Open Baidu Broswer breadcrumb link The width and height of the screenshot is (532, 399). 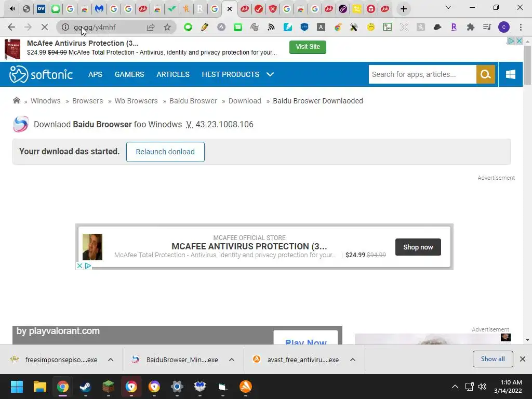[x=193, y=101]
